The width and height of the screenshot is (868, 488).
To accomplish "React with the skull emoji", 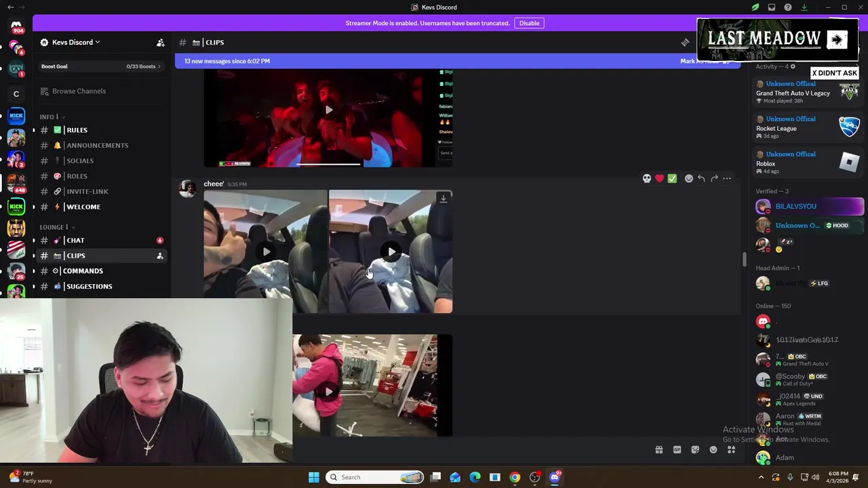I will (646, 178).
